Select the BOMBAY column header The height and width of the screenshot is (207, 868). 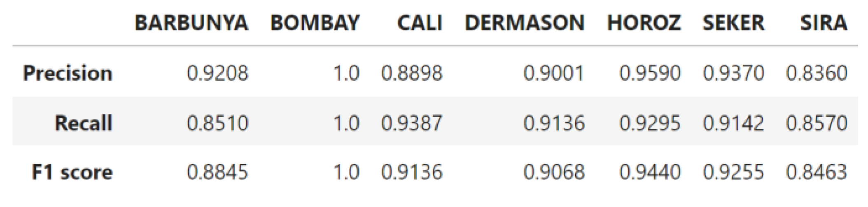[x=315, y=23]
